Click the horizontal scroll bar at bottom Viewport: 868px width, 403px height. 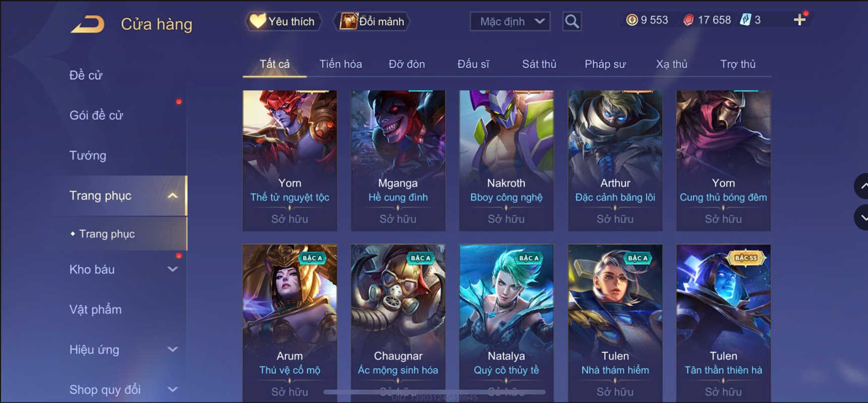click(x=435, y=392)
